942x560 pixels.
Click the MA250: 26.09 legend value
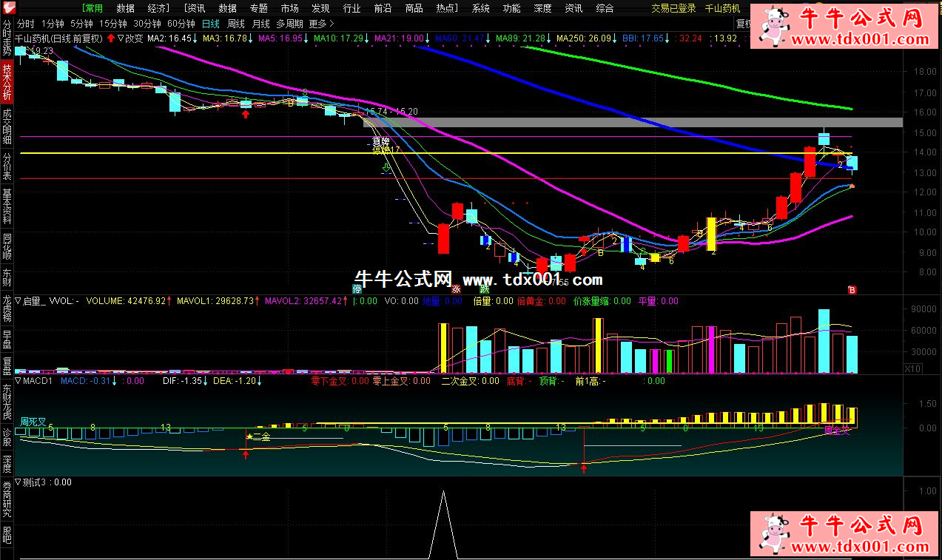tap(585, 38)
